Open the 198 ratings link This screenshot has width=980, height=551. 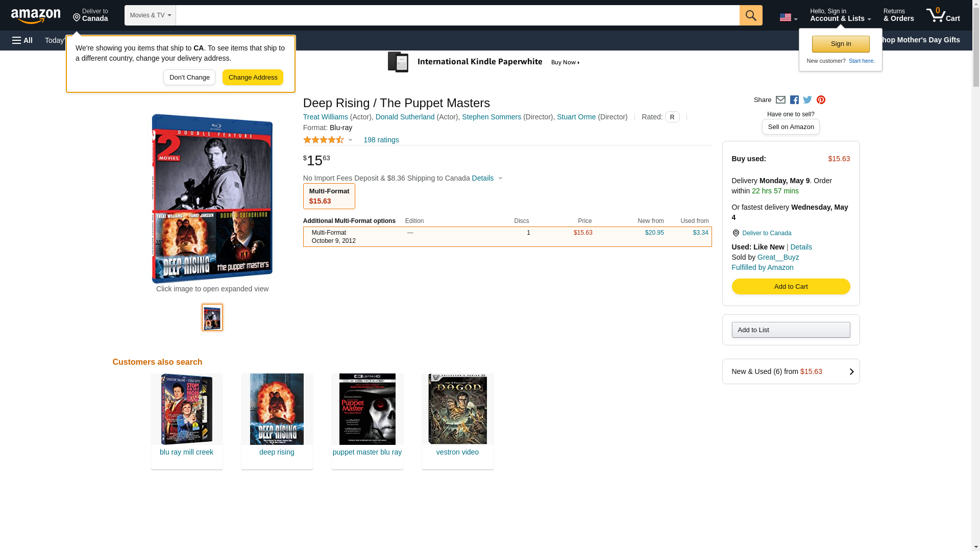tap(381, 140)
